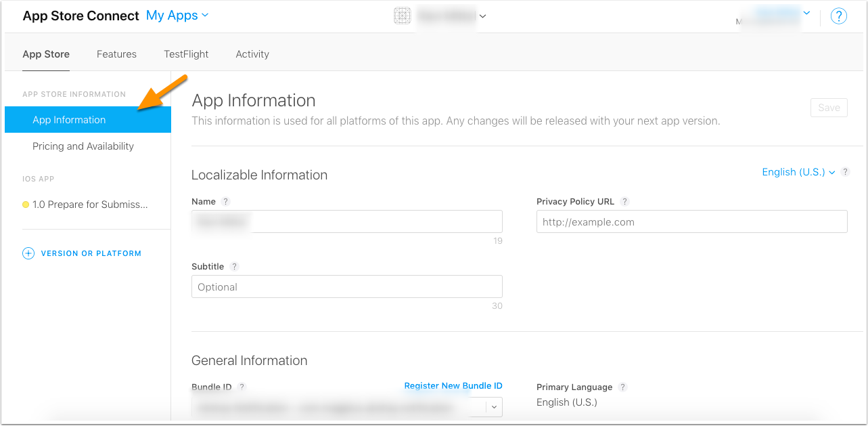This screenshot has height=426, width=868.
Task: Click the 'General Information' heading
Action: (250, 360)
